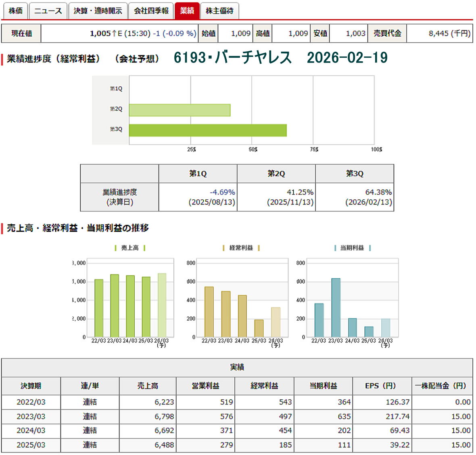The image size is (476, 455).
Task: Click the 当期利益 chart legend label
Action: pos(352,248)
